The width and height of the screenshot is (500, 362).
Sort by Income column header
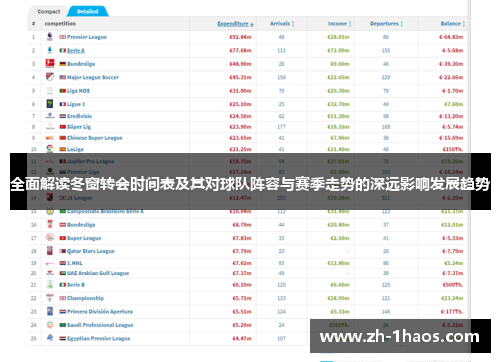click(x=339, y=24)
